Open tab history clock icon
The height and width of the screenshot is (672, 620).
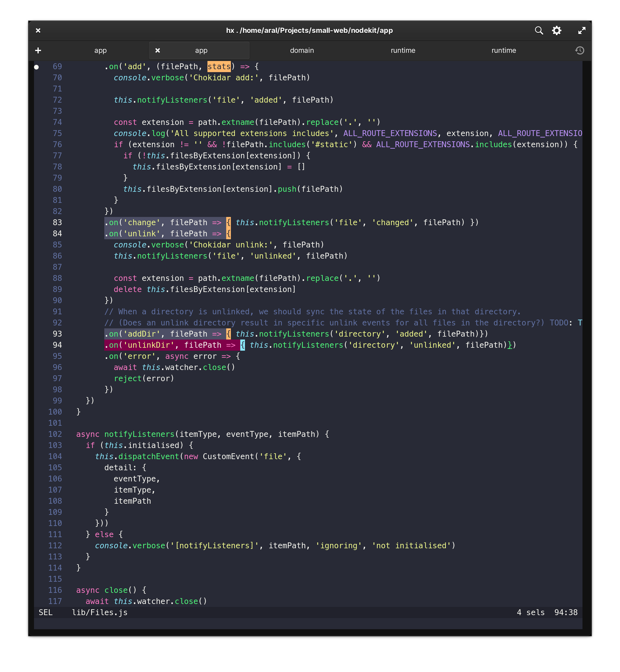click(x=579, y=50)
